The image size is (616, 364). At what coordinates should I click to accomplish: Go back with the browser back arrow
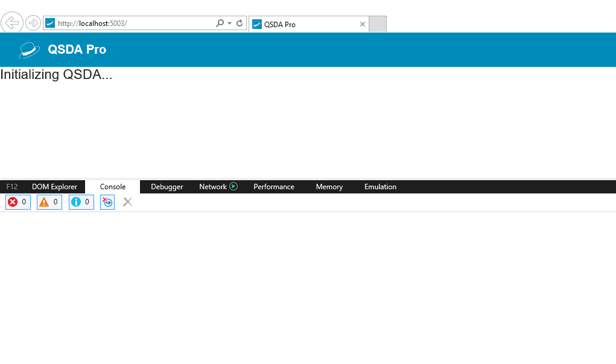pyautogui.click(x=12, y=22)
